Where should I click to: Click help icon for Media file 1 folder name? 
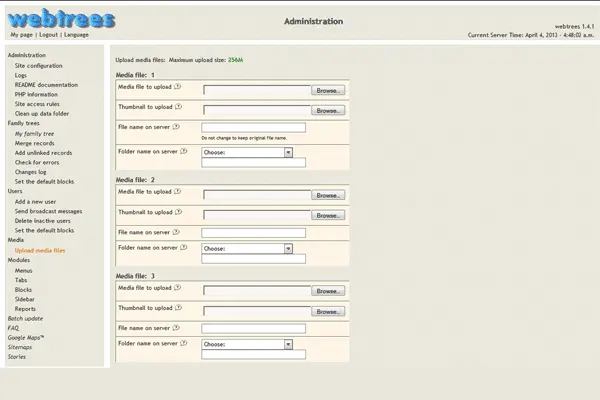(182, 151)
